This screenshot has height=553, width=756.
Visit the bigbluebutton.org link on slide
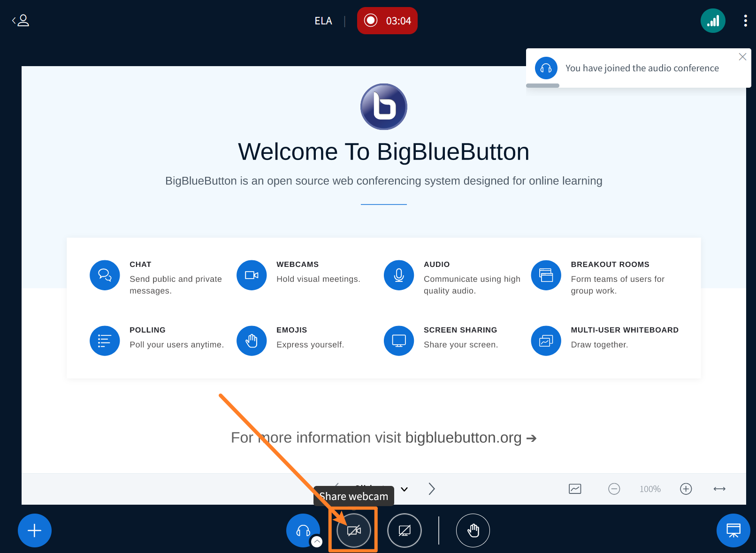pos(463,438)
